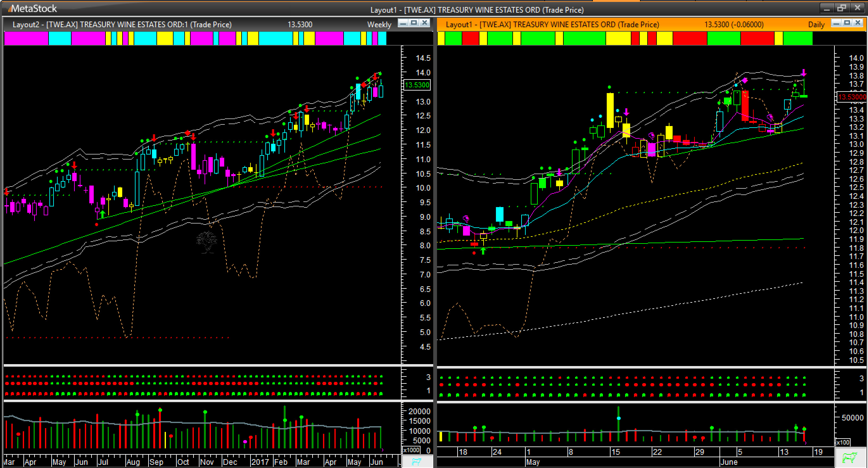Maximize the Daily Layout1 chart window
Image resolution: width=868 pixels, height=468 pixels.
tap(847, 22)
